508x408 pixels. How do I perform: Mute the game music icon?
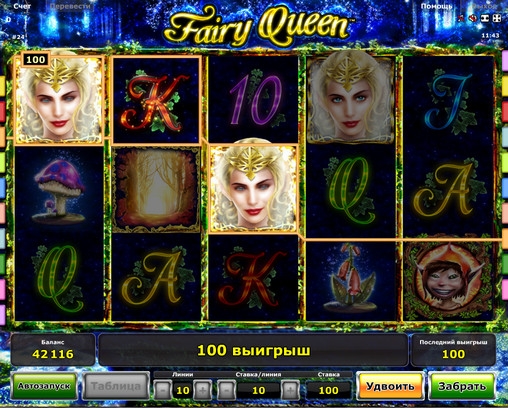pos(461,18)
